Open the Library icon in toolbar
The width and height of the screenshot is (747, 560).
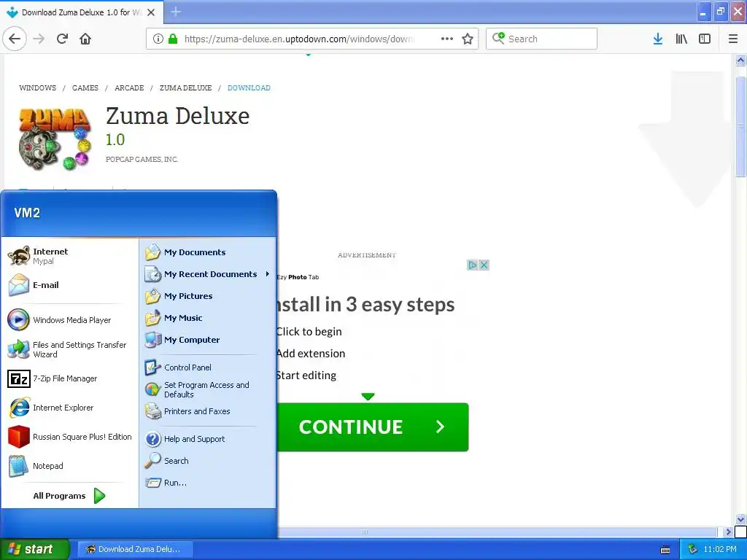point(681,39)
